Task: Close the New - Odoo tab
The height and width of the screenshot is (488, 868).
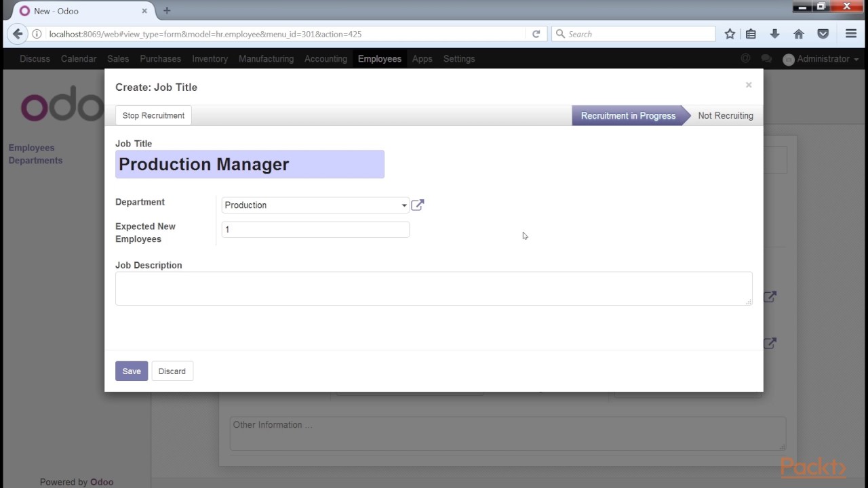Action: pos(145,11)
